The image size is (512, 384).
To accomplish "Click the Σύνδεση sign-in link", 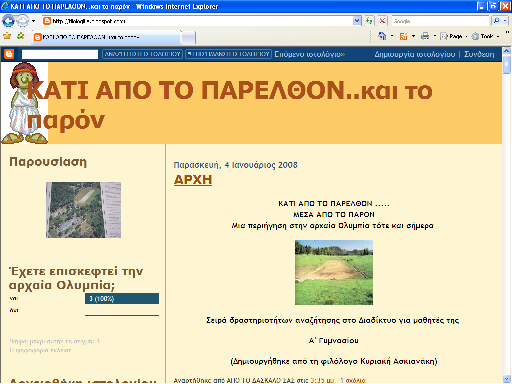I will 479,54.
